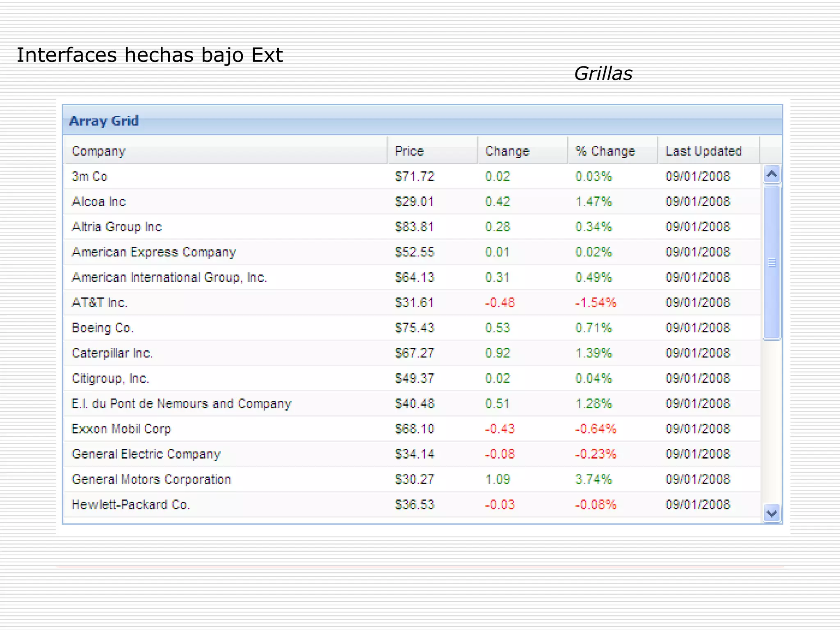Click the Array Grid panel title
The height and width of the screenshot is (630, 840).
click(x=104, y=121)
